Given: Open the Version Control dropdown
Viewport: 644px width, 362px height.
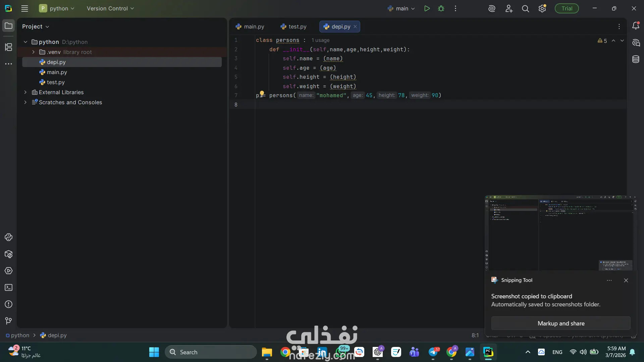Looking at the screenshot, I should click(x=110, y=9).
